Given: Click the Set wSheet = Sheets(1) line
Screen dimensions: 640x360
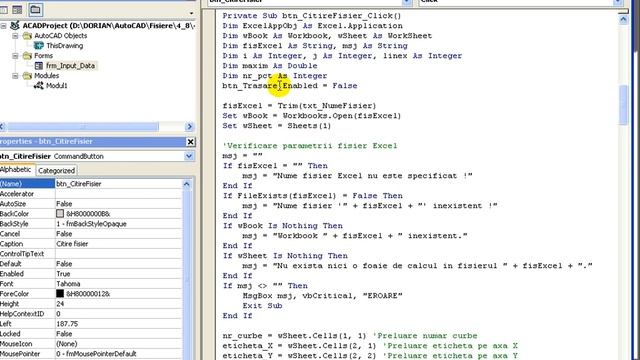Looking at the screenshot, I should click(277, 126).
